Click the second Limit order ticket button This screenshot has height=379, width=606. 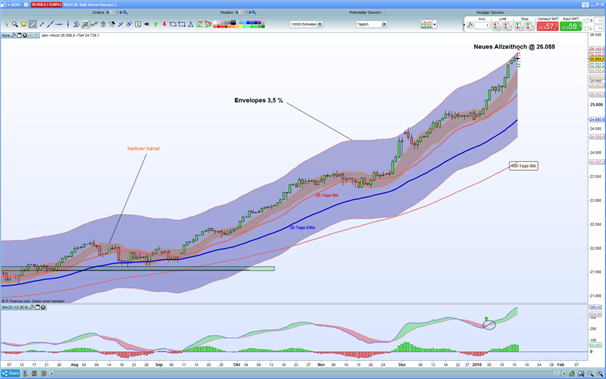(507, 26)
